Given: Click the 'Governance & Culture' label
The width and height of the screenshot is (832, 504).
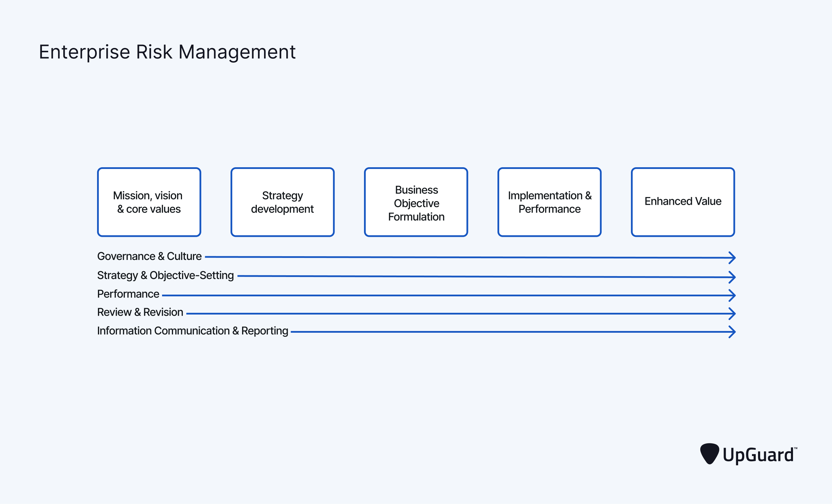Looking at the screenshot, I should [149, 256].
